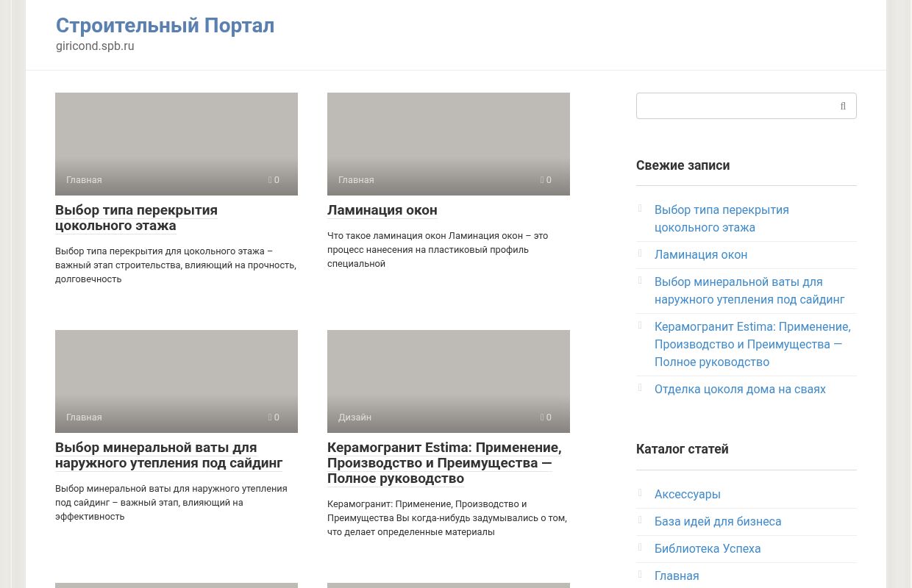Open Главная category in Каталог статей

(x=677, y=576)
